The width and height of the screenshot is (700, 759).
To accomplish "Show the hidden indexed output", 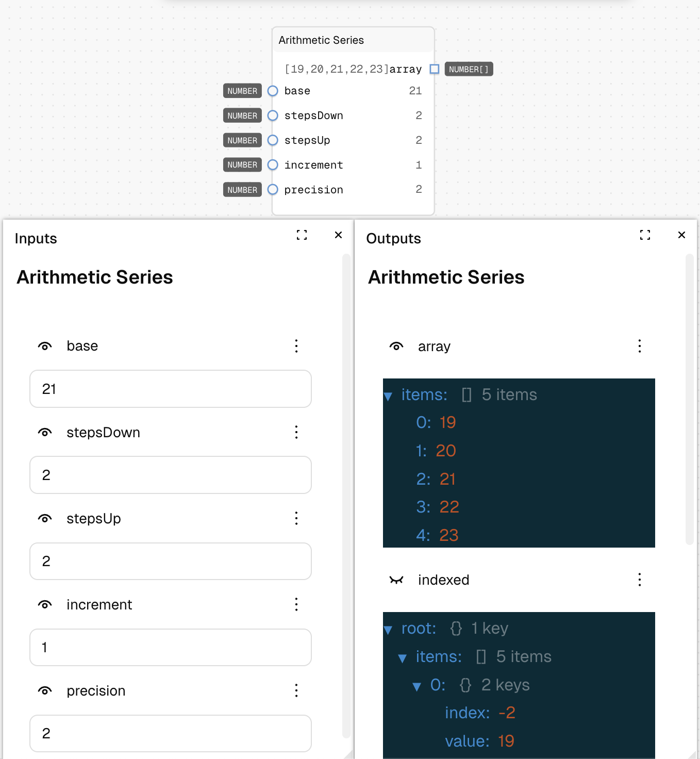I will coord(396,580).
